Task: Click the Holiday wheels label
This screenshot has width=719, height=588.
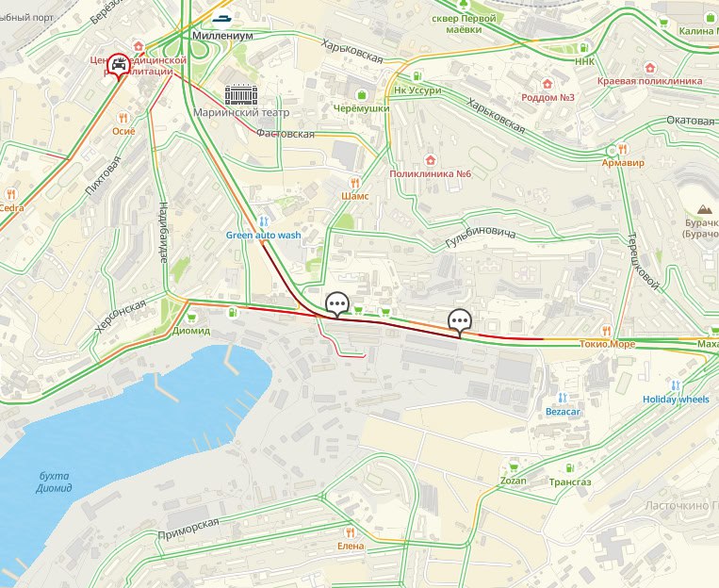Action: point(676,400)
